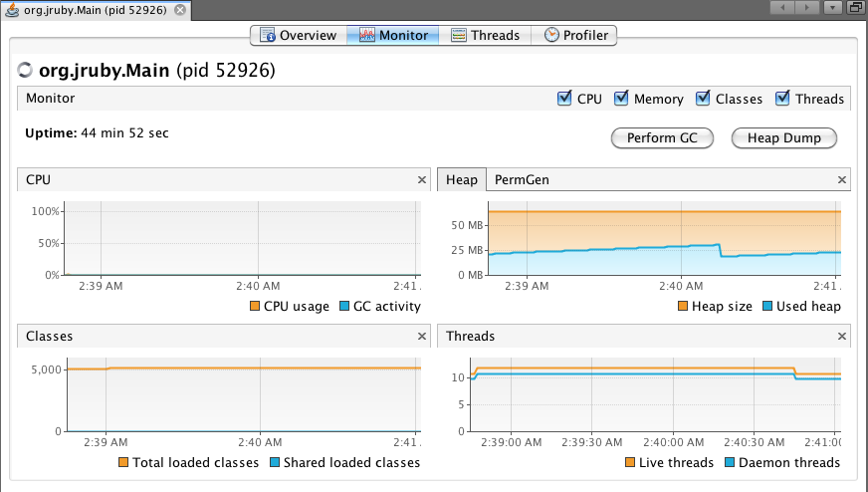Image resolution: width=868 pixels, height=492 pixels.
Task: Click the Heap size orange legend swatch
Action: click(683, 306)
